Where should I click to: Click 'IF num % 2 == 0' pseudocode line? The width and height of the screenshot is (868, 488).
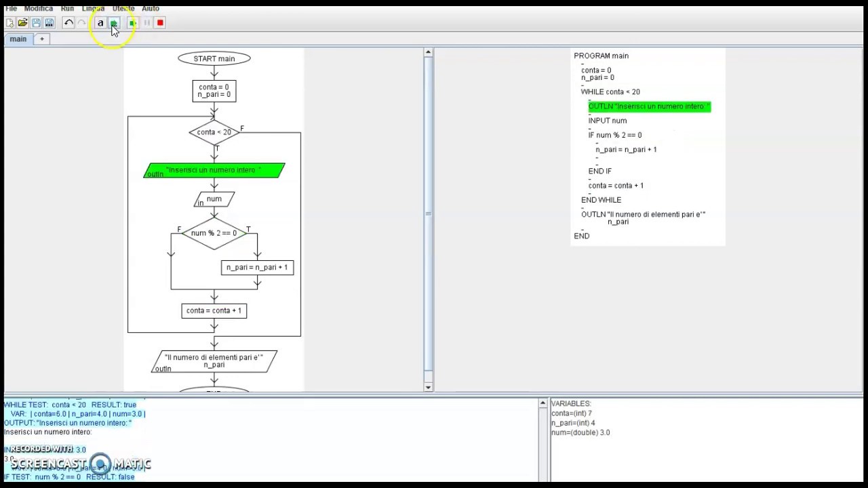(x=615, y=136)
